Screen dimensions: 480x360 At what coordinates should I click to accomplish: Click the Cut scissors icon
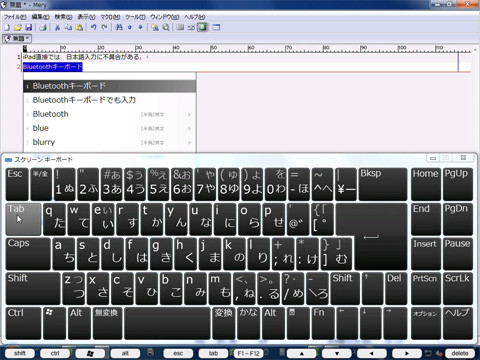tap(58, 27)
